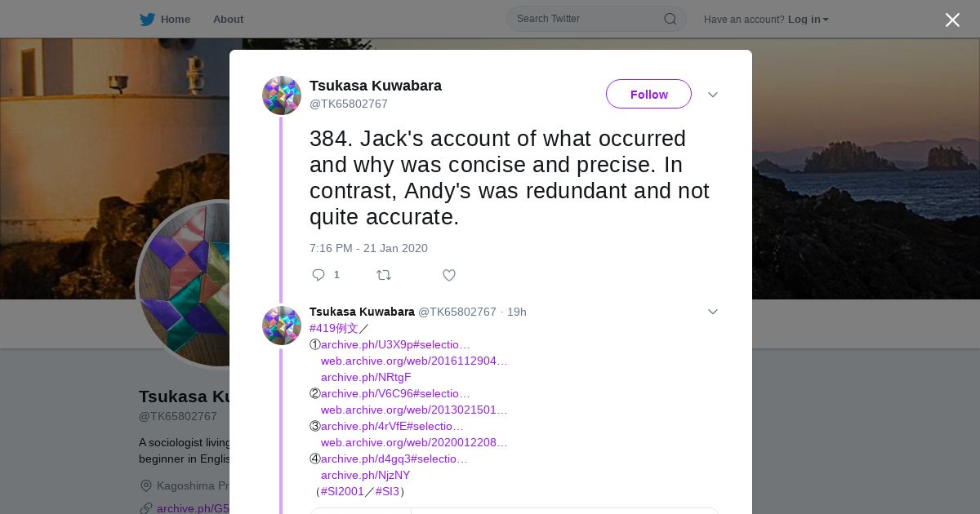Click the link chain icon in profile
Viewport: 980px width, 514px height.
pyautogui.click(x=146, y=508)
